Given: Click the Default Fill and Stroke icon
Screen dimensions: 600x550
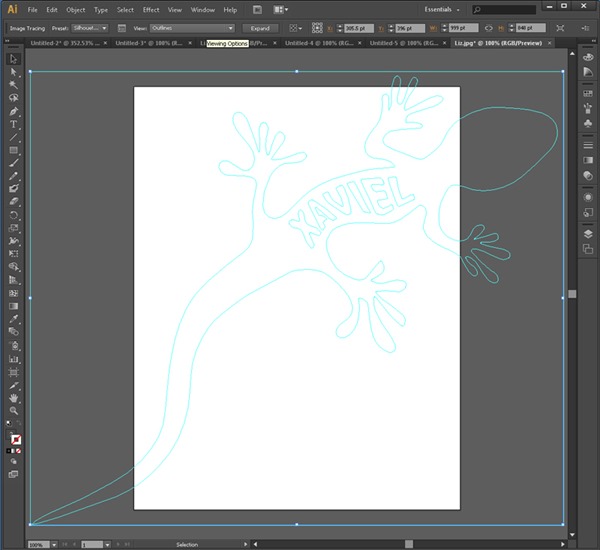Looking at the screenshot, I should (9, 423).
